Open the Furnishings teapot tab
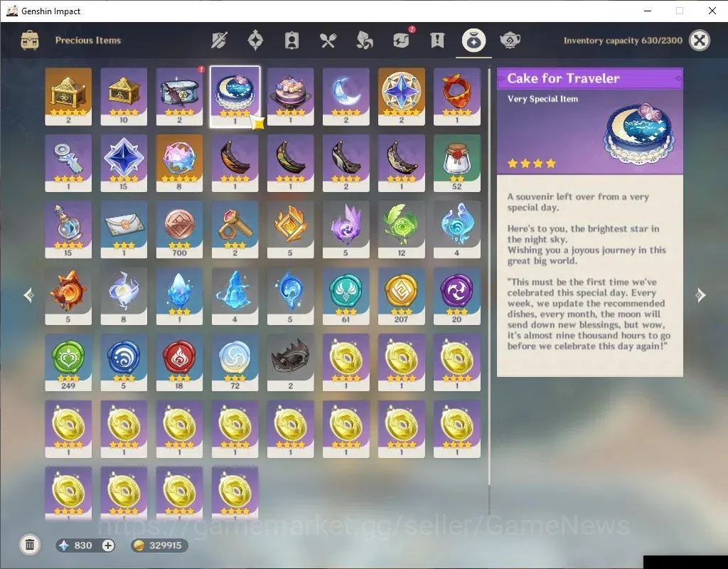The width and height of the screenshot is (728, 569). pos(510,41)
